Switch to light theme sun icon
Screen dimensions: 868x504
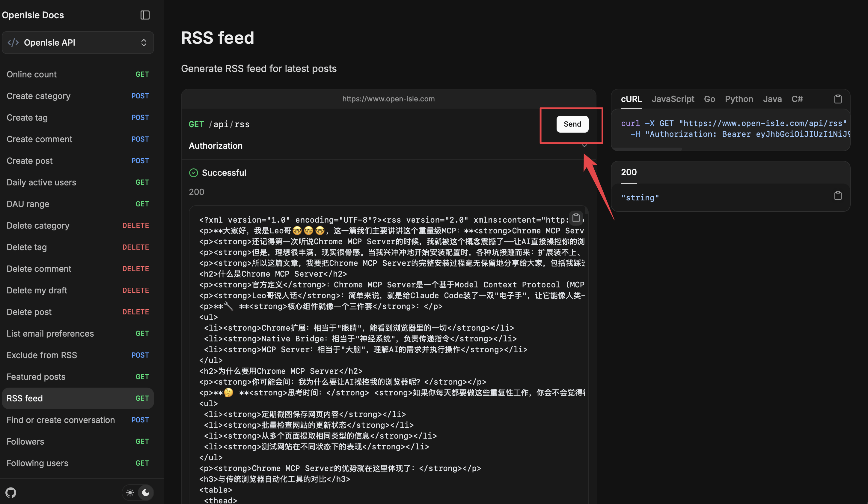(x=130, y=492)
